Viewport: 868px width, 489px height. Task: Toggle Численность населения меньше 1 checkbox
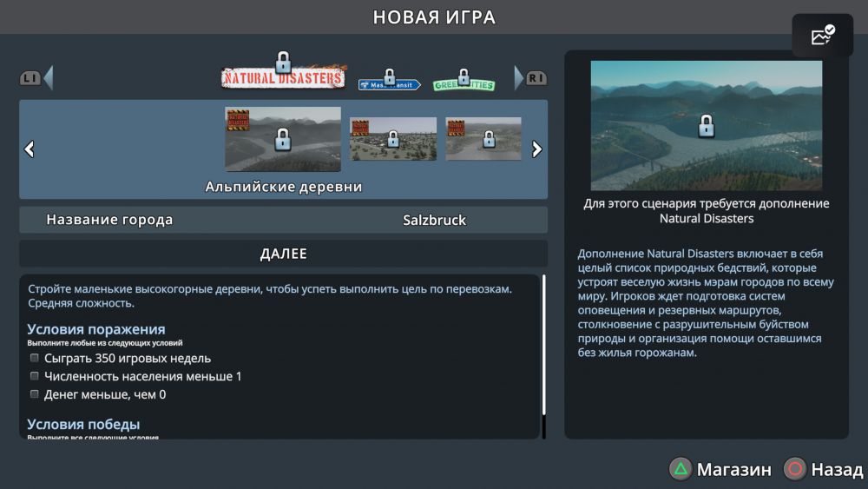(x=35, y=376)
